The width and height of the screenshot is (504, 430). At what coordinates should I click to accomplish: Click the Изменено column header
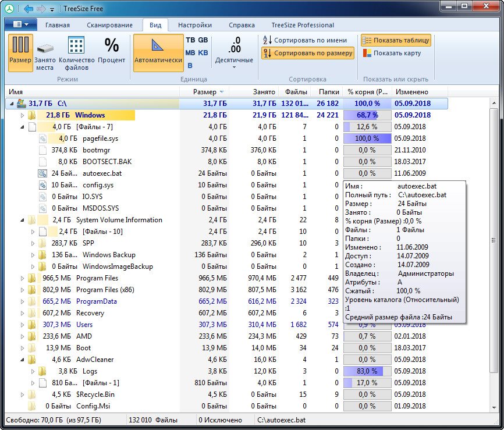(x=412, y=92)
